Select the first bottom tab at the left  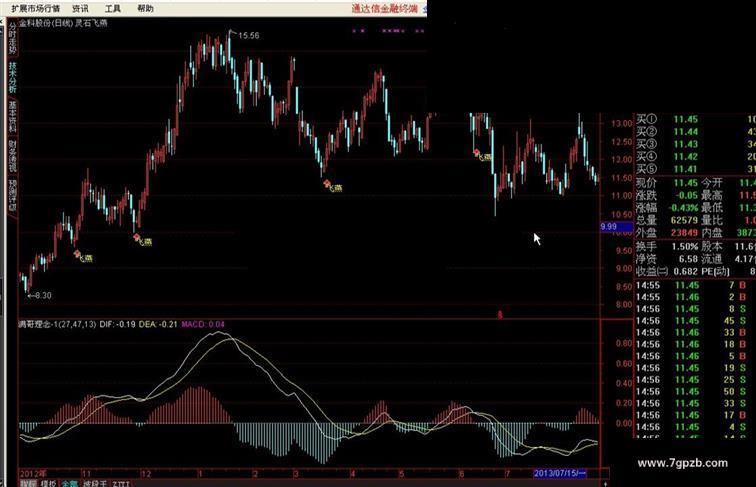pos(28,483)
